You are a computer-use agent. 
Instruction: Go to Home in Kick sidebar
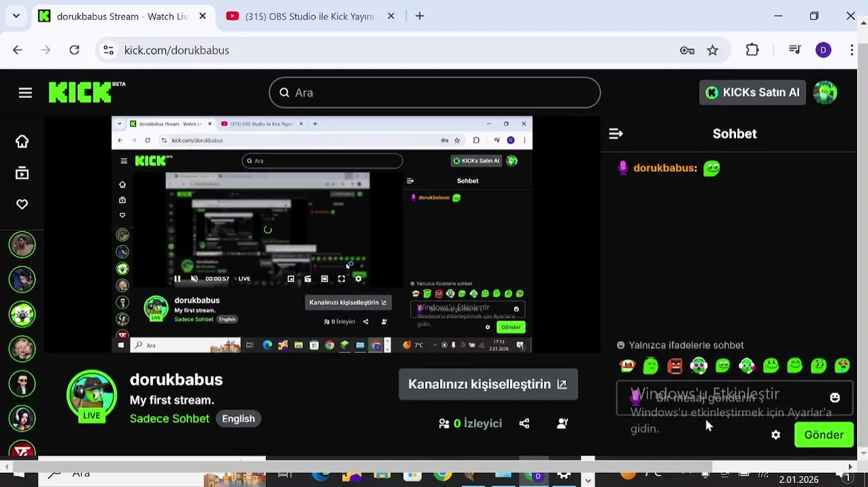pos(22,141)
